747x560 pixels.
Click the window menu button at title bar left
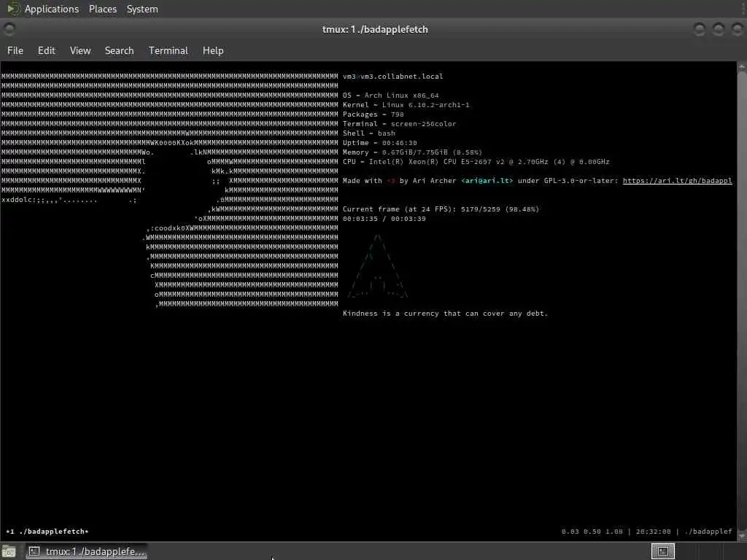click(x=9, y=29)
